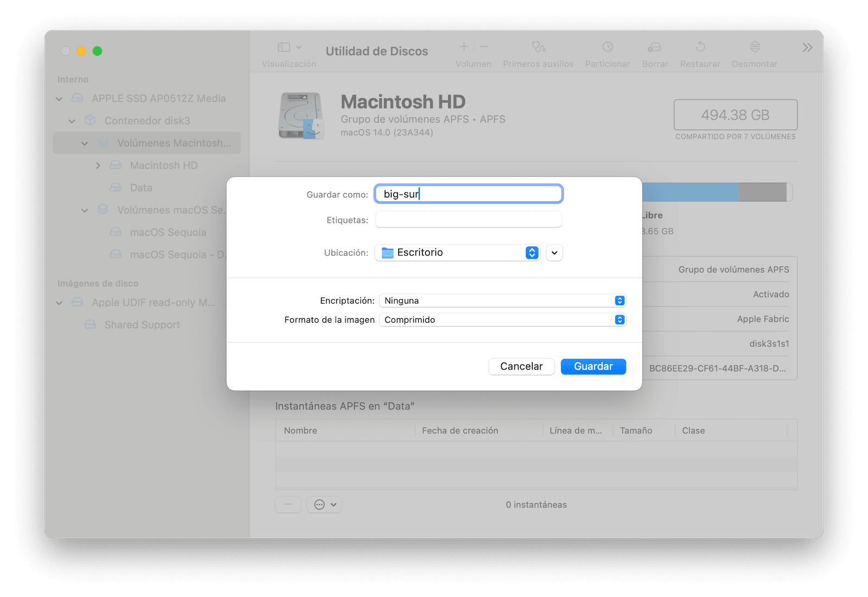868x597 pixels.
Task: Click the 494.38 GB capacity box
Action: (735, 114)
